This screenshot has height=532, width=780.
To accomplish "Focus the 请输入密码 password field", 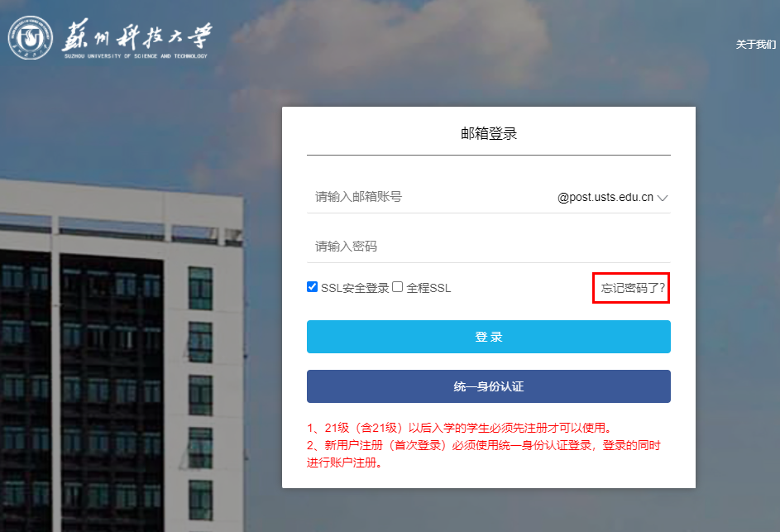I will pos(489,246).
